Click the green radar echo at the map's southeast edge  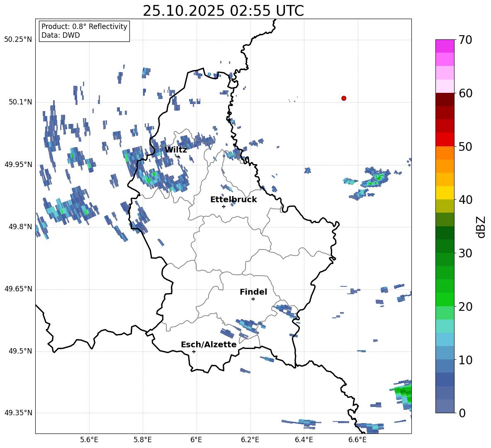tap(402, 395)
